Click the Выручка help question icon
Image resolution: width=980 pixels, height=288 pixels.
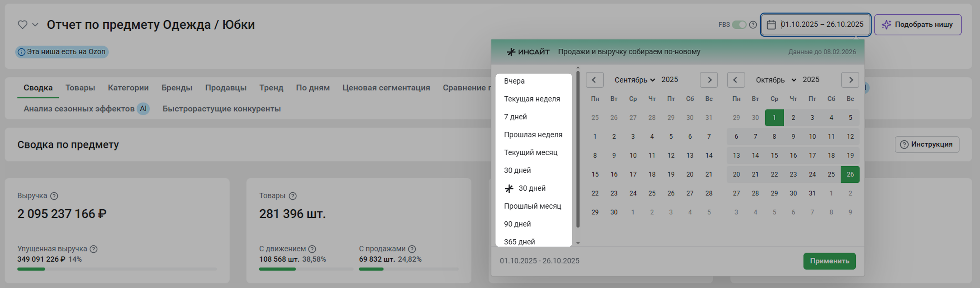click(x=54, y=196)
